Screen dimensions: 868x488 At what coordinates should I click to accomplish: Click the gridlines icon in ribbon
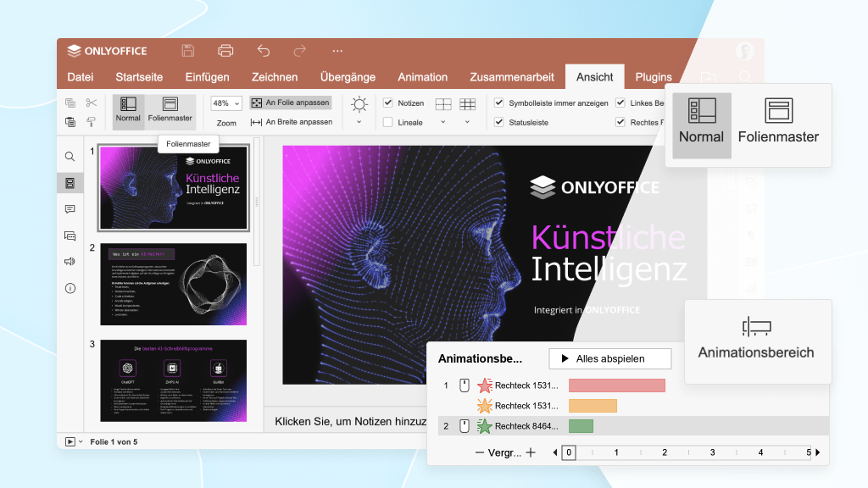(x=467, y=103)
